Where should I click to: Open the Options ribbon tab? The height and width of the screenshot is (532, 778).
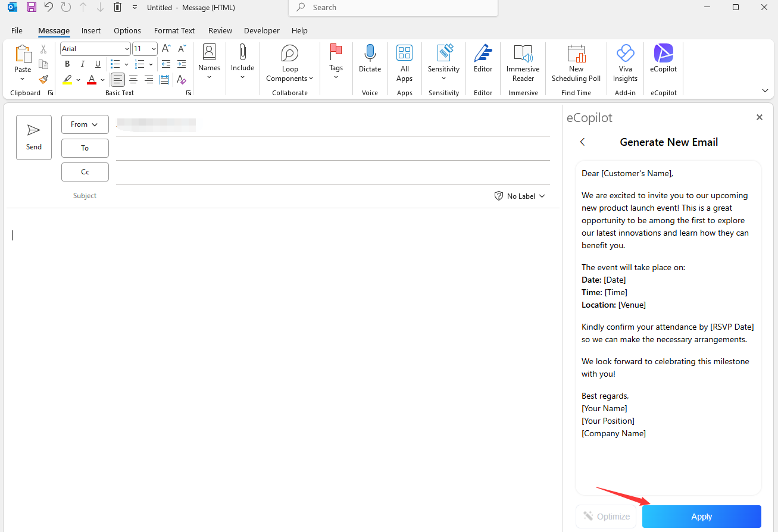127,30
